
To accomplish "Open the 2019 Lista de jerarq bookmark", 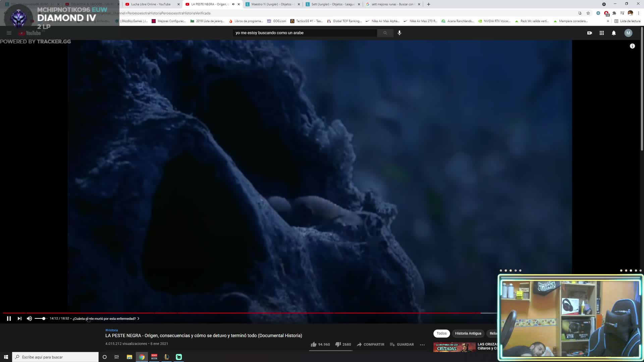I will tap(207, 21).
